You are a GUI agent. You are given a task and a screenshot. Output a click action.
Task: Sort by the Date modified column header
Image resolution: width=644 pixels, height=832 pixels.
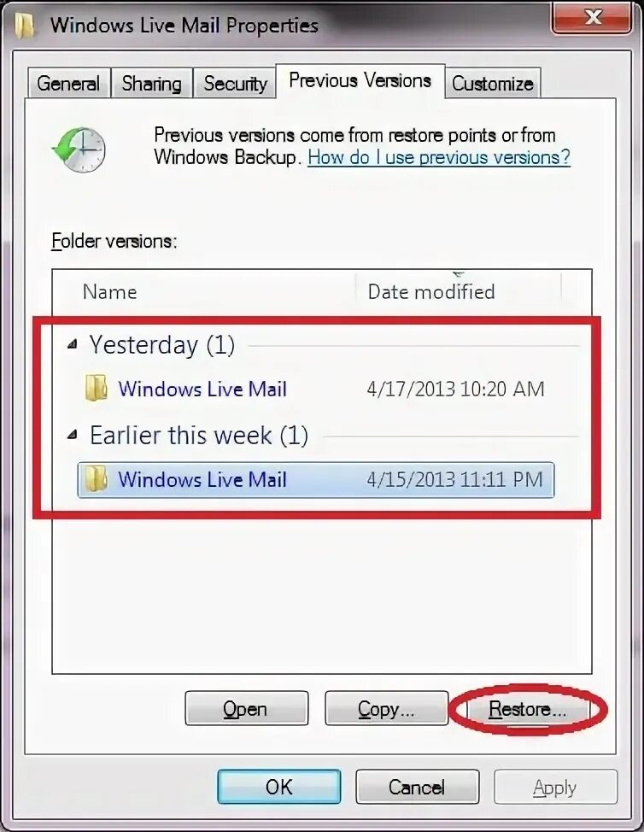459,292
